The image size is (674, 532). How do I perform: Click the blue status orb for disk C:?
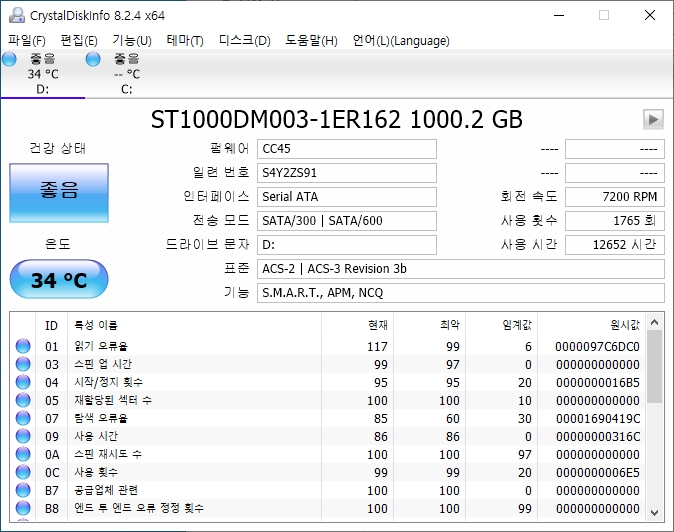93,59
